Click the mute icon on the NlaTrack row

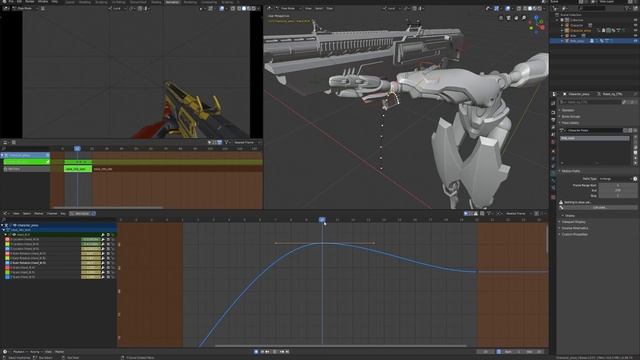pos(6,169)
